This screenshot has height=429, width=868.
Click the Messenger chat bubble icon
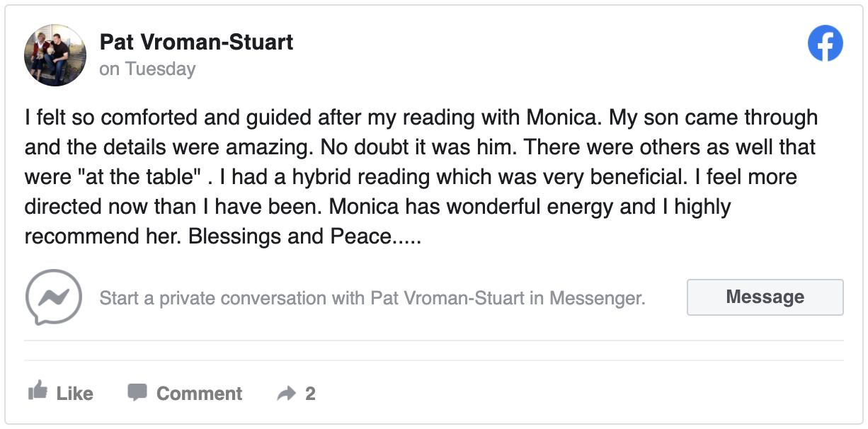(x=54, y=297)
